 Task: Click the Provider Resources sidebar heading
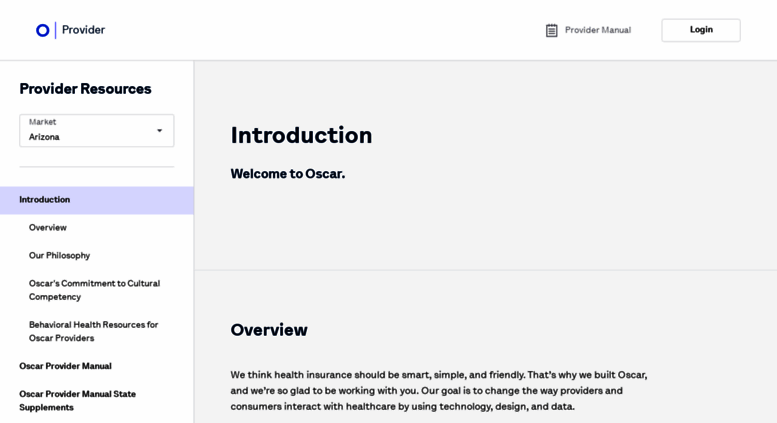[x=85, y=89]
